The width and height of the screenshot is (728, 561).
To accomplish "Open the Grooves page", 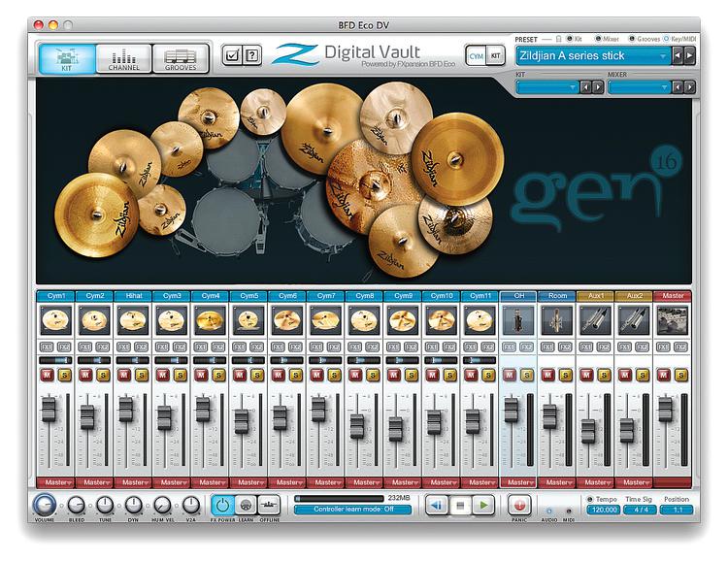I will 181,57.
